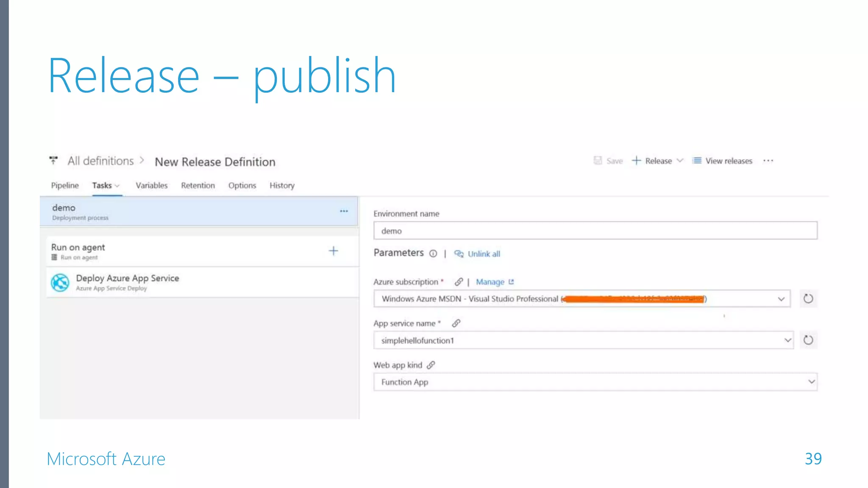Go to the Options tab
The height and width of the screenshot is (488, 868).
tap(242, 186)
